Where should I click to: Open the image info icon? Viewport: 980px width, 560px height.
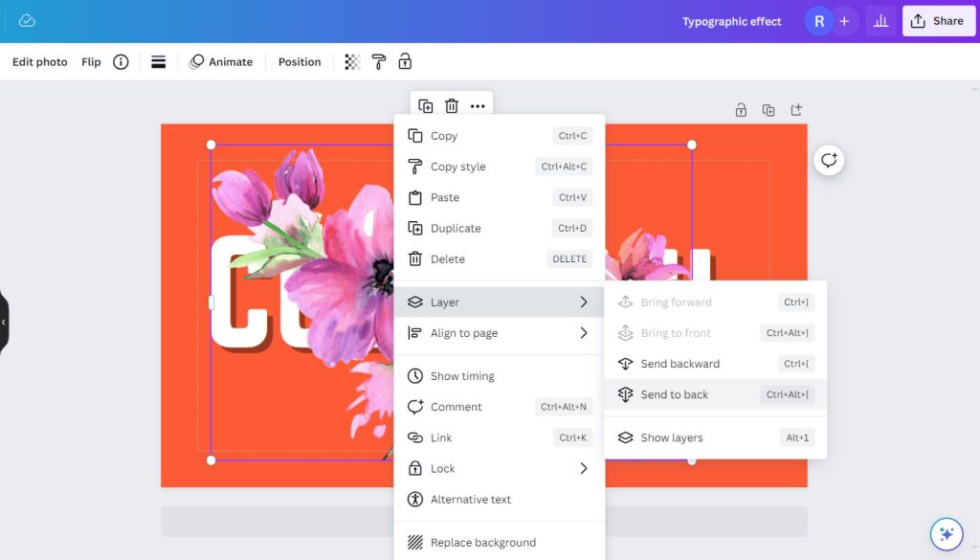121,62
